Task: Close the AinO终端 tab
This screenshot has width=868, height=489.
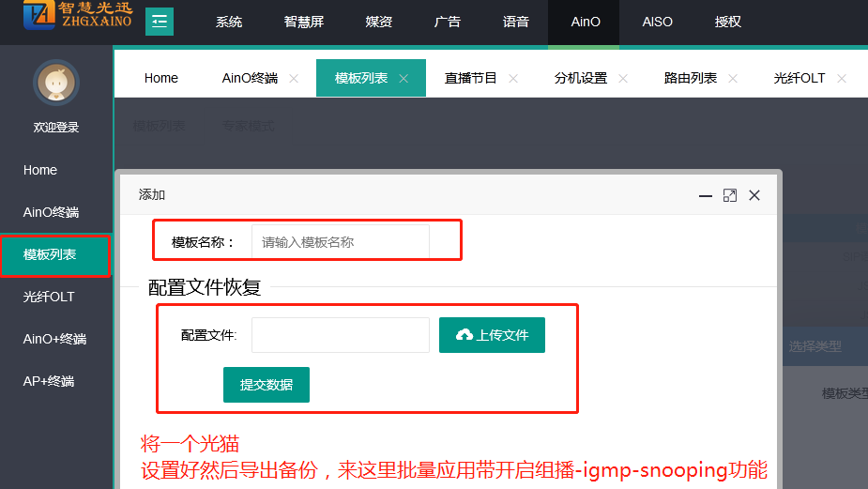Action: [x=294, y=79]
